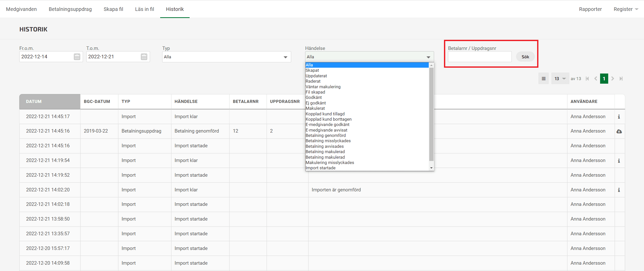Select the Historik tab
Viewport: 644px width, 271px height.
175,9
